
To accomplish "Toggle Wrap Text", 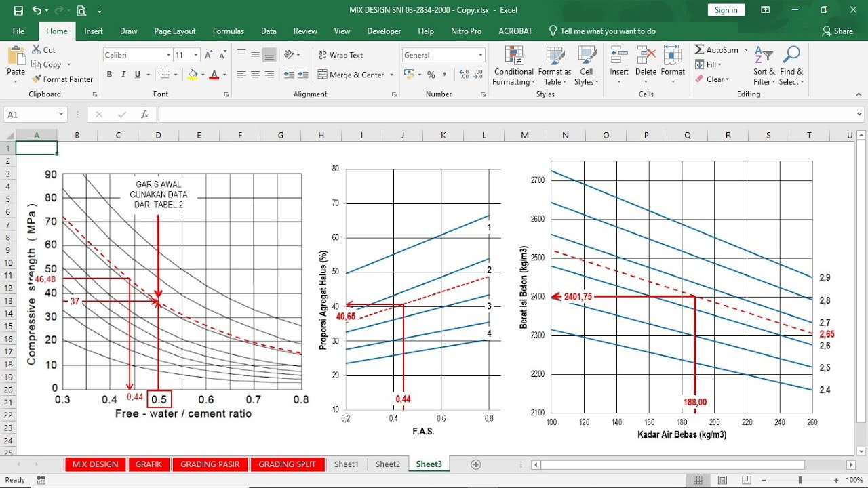I will [340, 55].
